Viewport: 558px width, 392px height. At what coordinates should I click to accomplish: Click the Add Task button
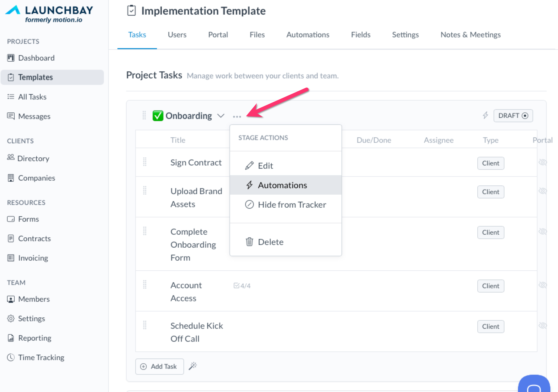[159, 366]
